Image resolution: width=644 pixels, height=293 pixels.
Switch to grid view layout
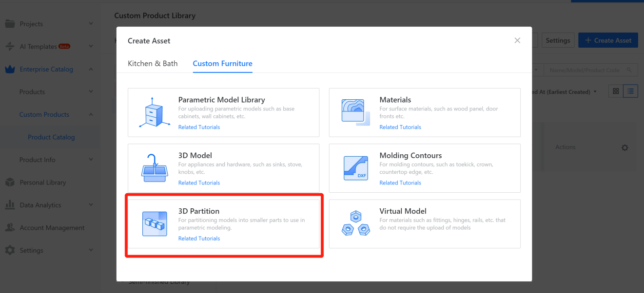pyautogui.click(x=616, y=92)
